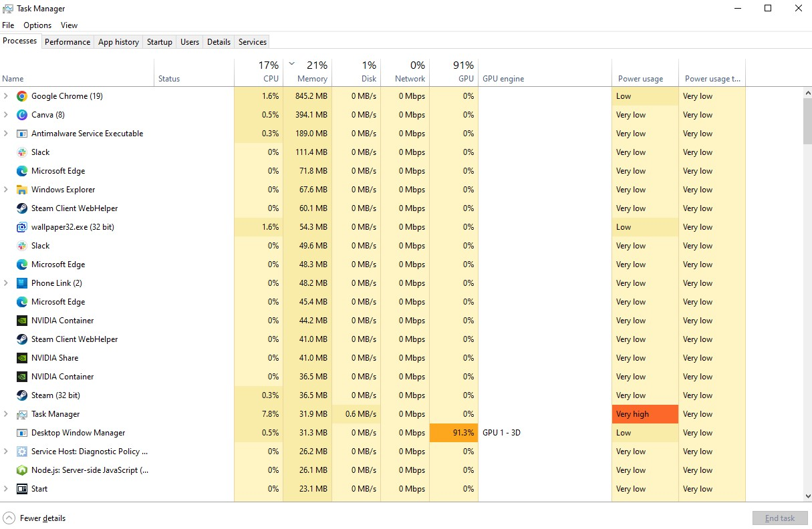The width and height of the screenshot is (812, 529).
Task: Switch to the Users tab
Action: click(190, 42)
